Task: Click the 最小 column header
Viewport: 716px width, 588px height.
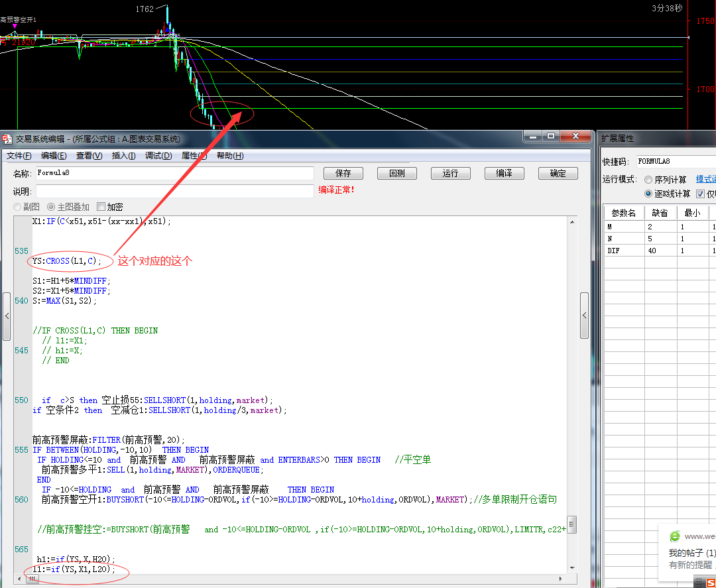Action: pos(692,213)
